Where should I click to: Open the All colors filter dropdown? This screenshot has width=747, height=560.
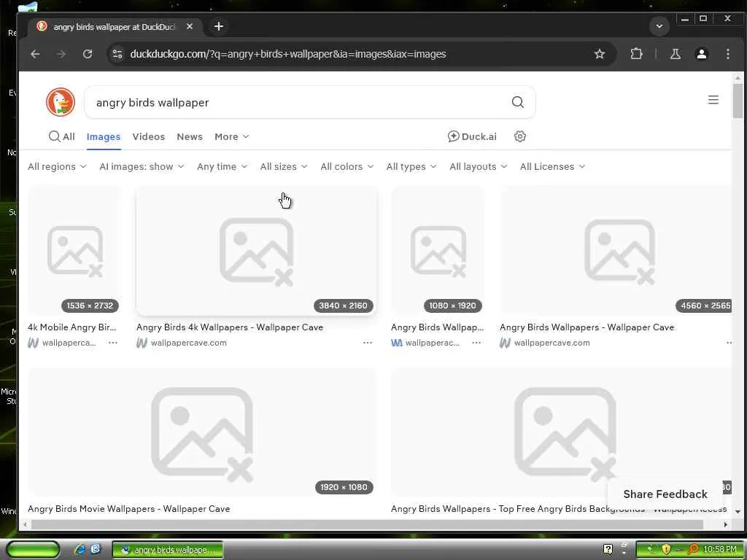[x=347, y=167]
